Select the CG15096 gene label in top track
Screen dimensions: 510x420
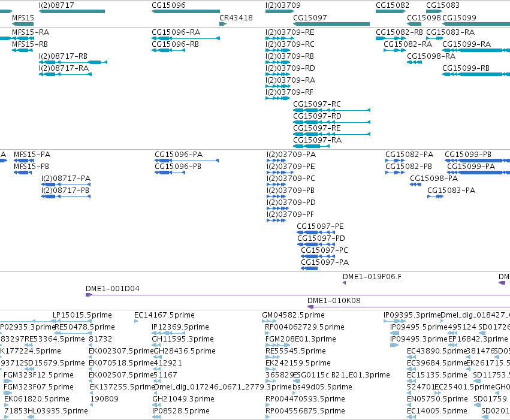click(x=168, y=5)
